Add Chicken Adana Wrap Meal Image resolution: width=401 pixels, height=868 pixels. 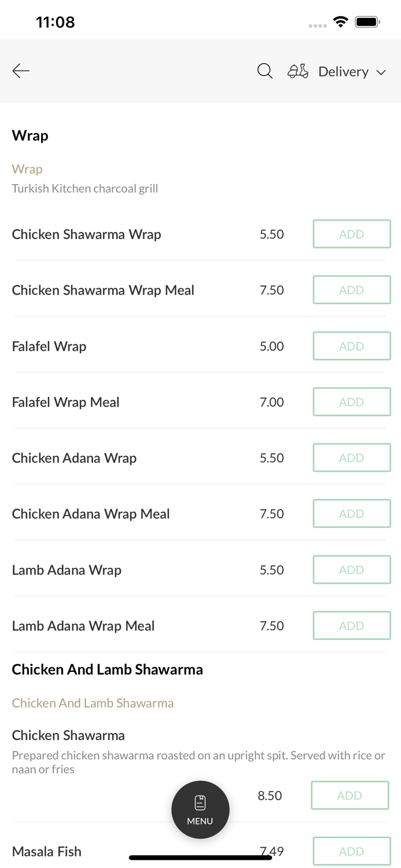pyautogui.click(x=352, y=514)
